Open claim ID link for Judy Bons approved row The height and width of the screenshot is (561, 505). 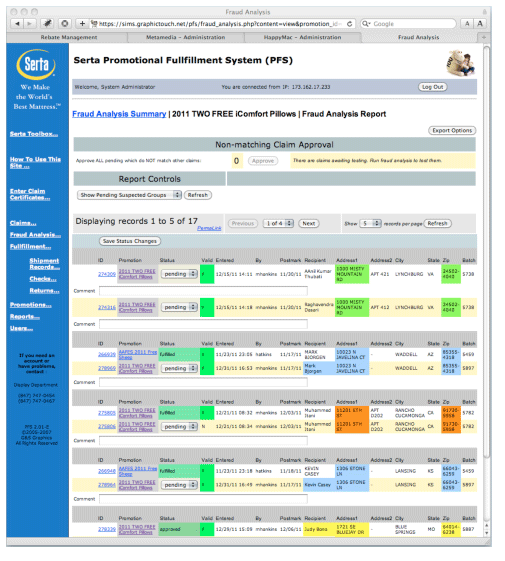click(x=107, y=530)
